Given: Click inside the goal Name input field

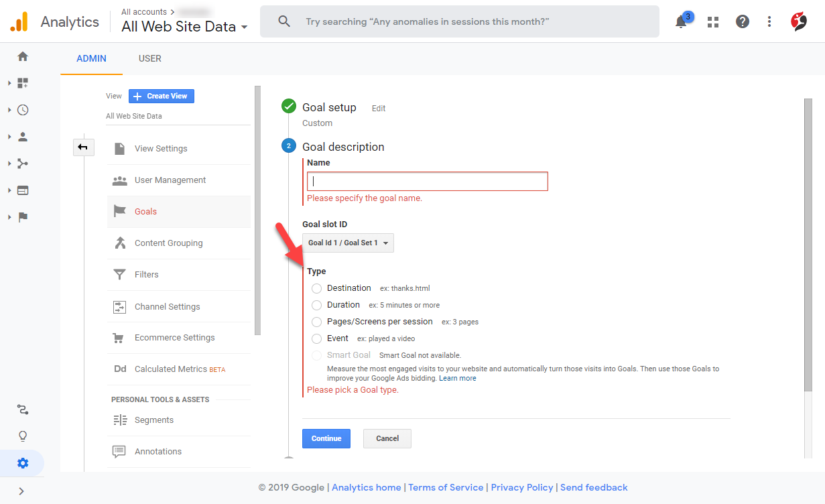Looking at the screenshot, I should (x=427, y=181).
